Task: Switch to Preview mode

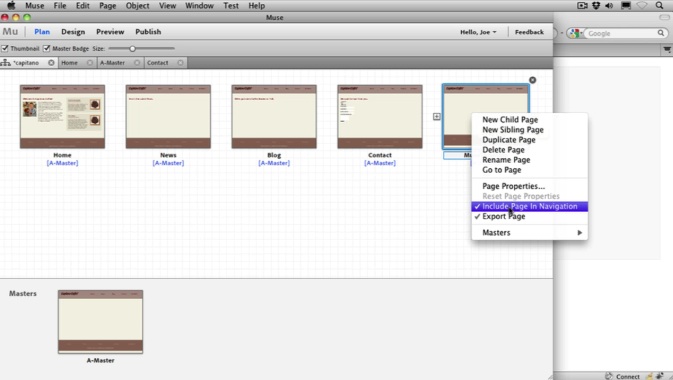Action: 110,32
